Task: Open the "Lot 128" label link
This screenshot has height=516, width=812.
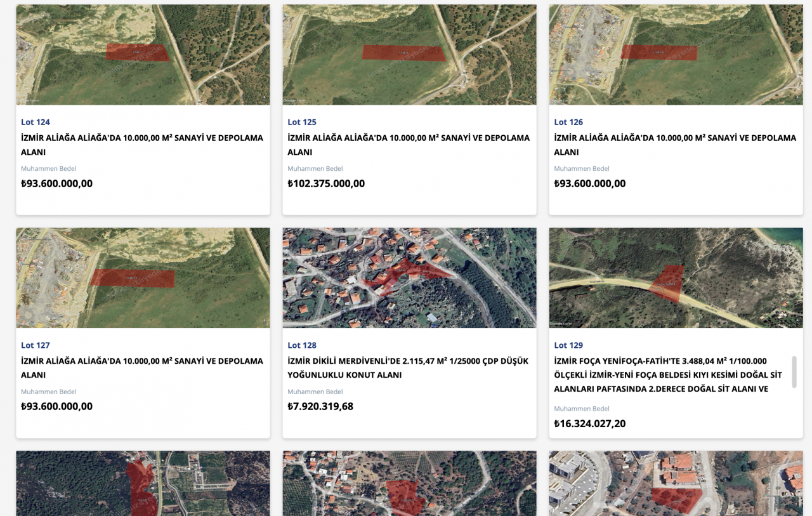Action: point(302,345)
